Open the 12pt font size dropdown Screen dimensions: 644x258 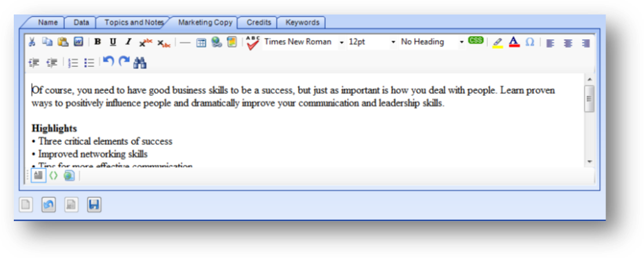pos(372,42)
